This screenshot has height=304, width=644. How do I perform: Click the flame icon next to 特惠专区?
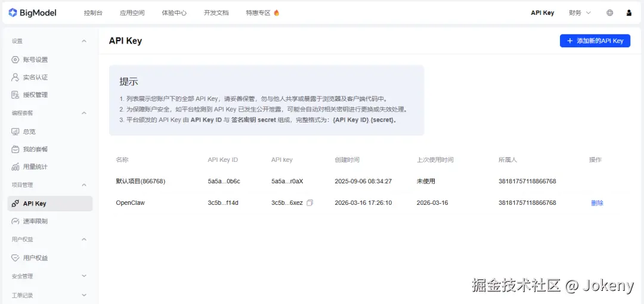277,13
